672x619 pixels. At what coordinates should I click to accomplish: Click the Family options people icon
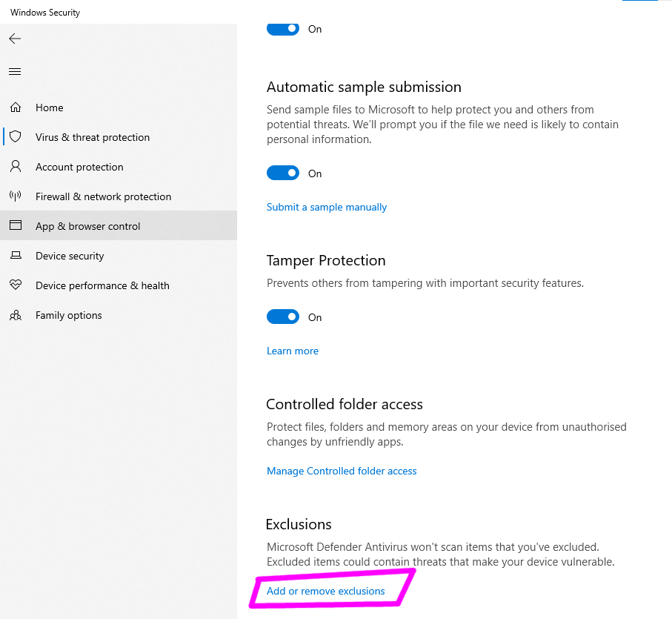click(x=16, y=315)
